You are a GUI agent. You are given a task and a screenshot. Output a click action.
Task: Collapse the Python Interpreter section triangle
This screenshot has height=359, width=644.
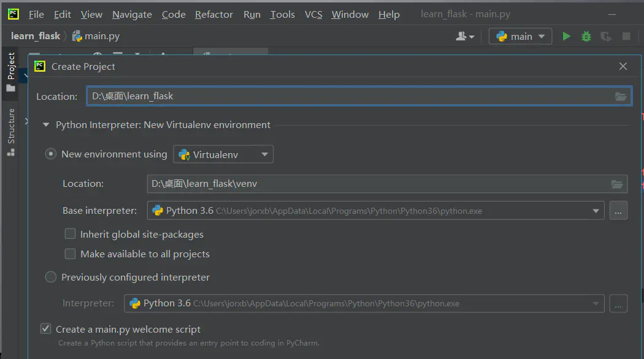[46, 125]
